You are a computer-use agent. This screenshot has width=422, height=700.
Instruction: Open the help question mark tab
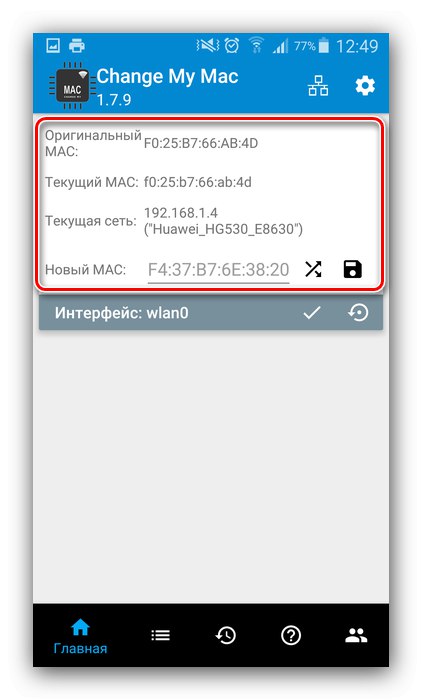click(x=291, y=635)
